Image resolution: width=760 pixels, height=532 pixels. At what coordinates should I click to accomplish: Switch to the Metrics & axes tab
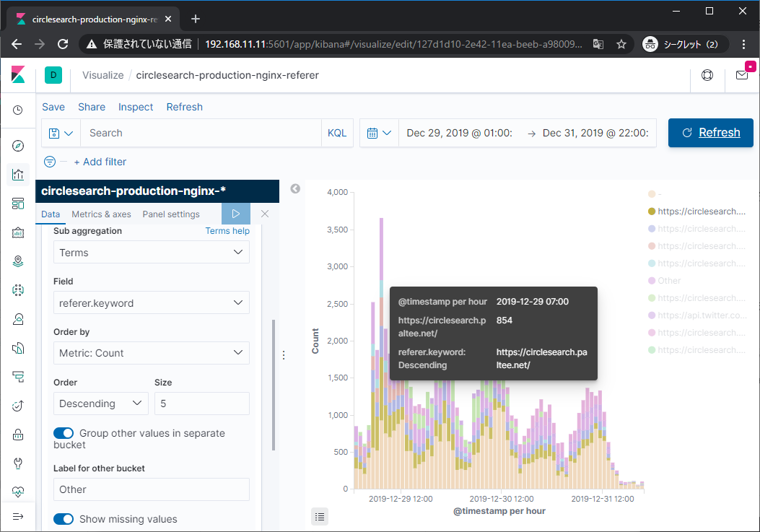click(101, 214)
